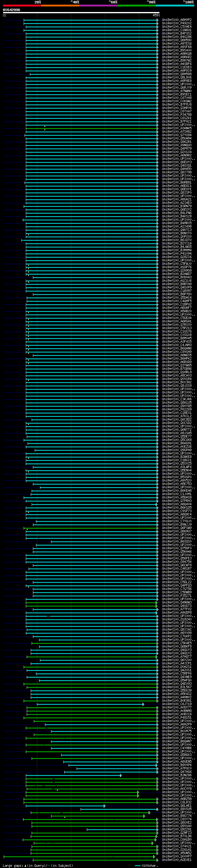
Task: Open hit UniRef100_B4FUS2
Action: click(x=177, y=33)
